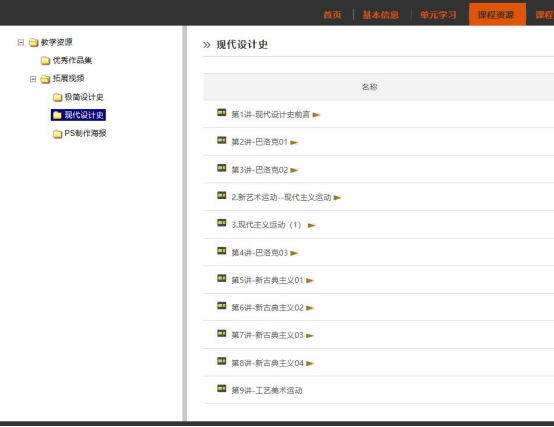Click play arrow after 第5讲-新古典主义01

310,280
